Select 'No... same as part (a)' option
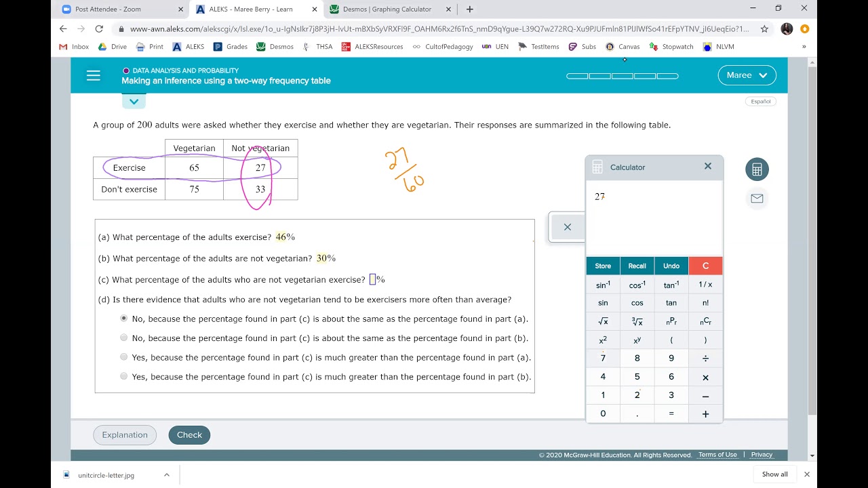The image size is (868, 488). [123, 318]
